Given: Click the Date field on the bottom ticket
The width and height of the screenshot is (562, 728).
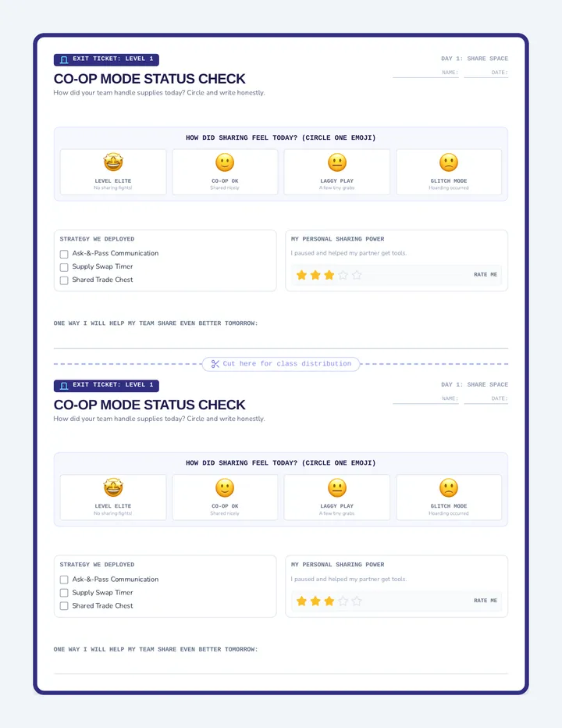Looking at the screenshot, I should coord(486,398).
